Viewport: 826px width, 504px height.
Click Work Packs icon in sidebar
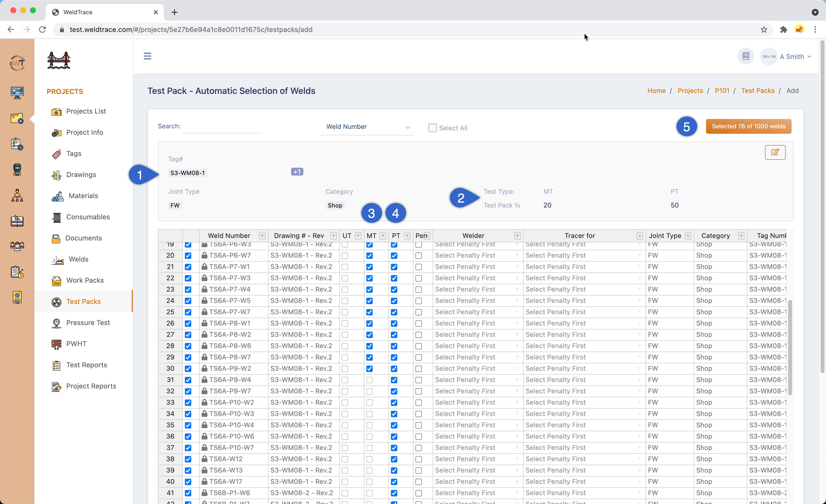pyautogui.click(x=56, y=281)
